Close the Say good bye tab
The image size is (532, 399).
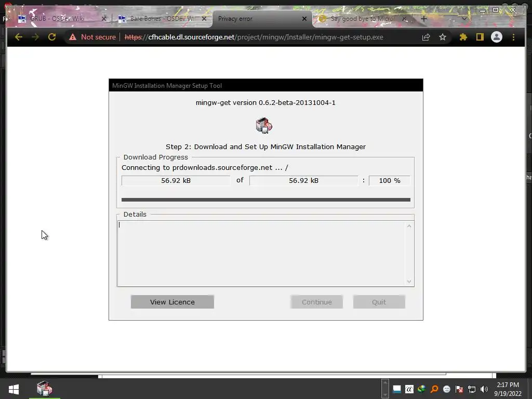(x=404, y=19)
